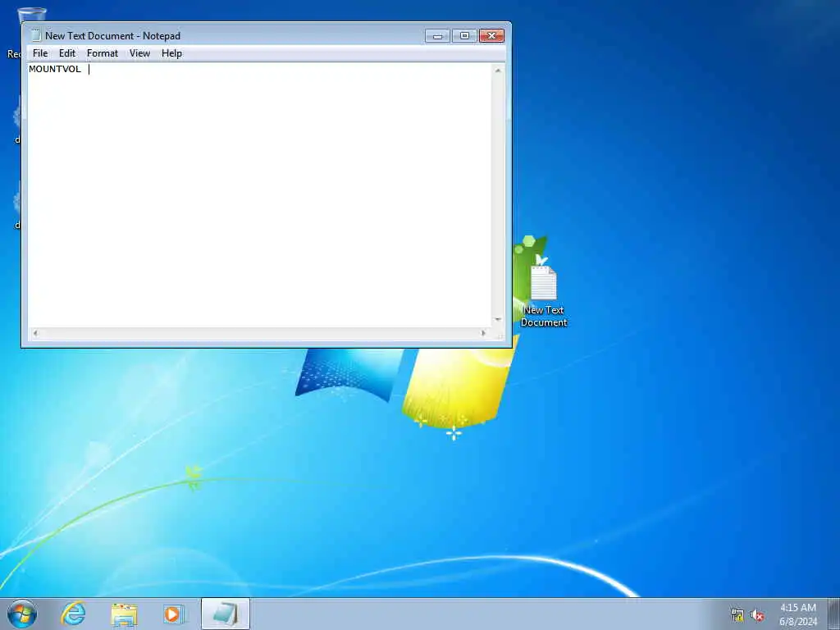Open the File menu in Notepad
The height and width of the screenshot is (630, 840).
click(40, 53)
